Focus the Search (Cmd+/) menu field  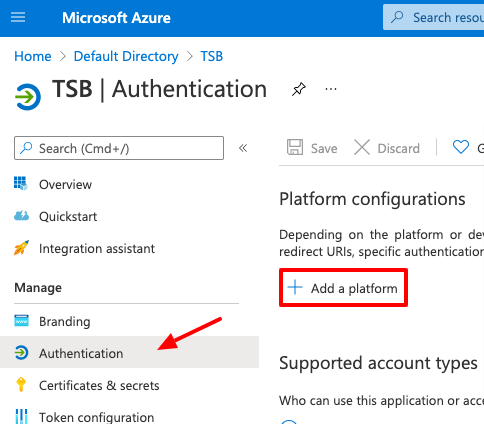click(119, 148)
